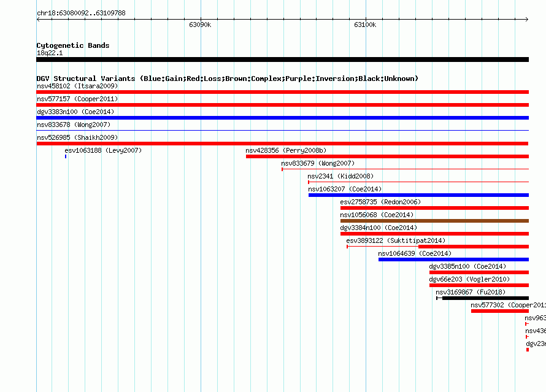Click the red bar under esv2758735
This screenshot has height=392, width=546.
click(x=434, y=208)
